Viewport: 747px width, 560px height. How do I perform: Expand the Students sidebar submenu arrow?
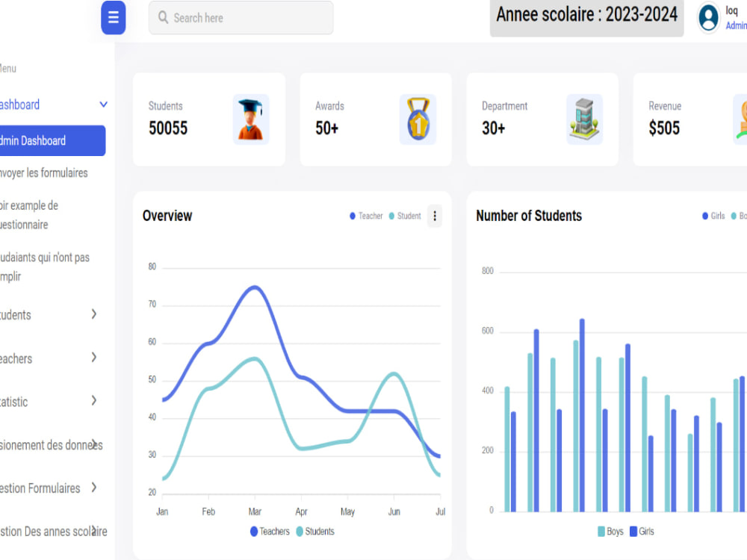[x=94, y=314]
